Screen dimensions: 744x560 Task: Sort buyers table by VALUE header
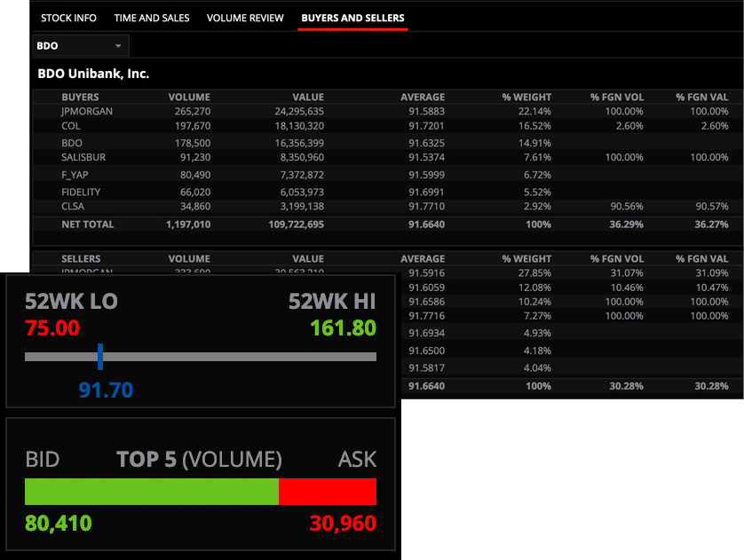pos(308,97)
